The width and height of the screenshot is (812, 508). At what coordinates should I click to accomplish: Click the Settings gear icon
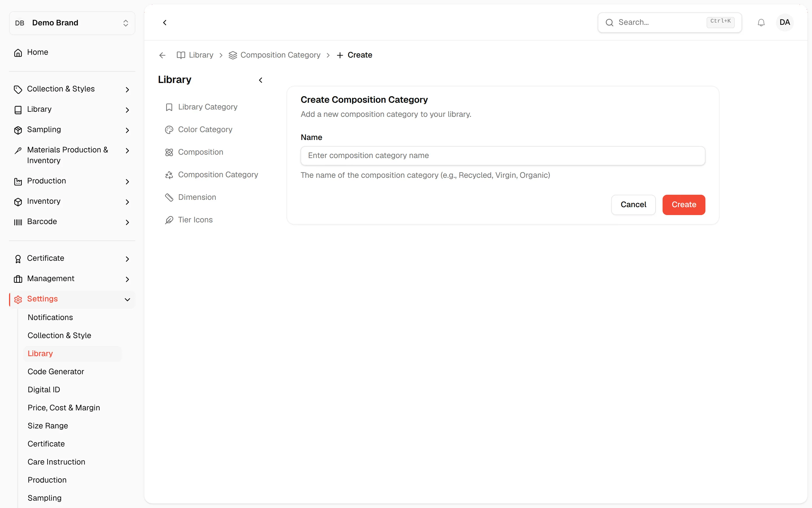(x=18, y=299)
